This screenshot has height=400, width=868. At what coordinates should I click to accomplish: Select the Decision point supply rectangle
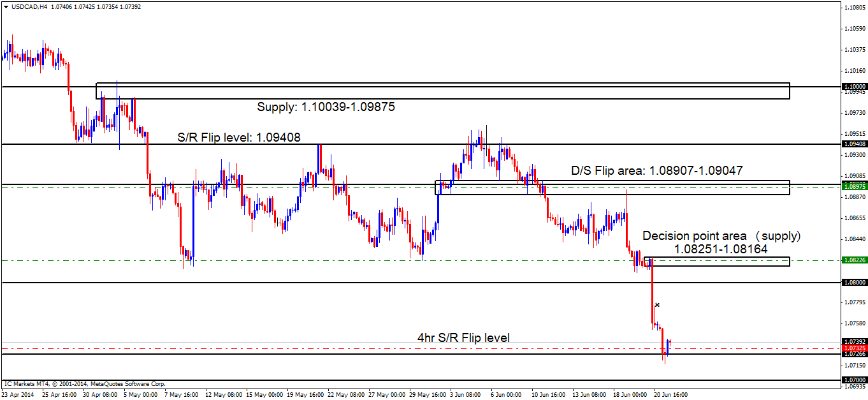(x=716, y=262)
